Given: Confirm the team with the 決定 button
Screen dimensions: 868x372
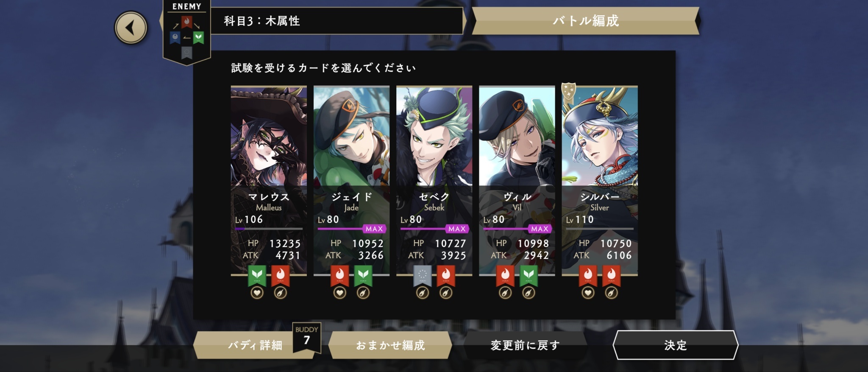Looking at the screenshot, I should point(676,345).
